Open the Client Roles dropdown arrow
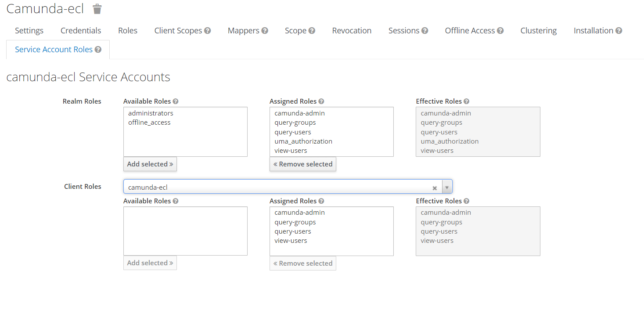Screen dimensions: 644x314 447,187
